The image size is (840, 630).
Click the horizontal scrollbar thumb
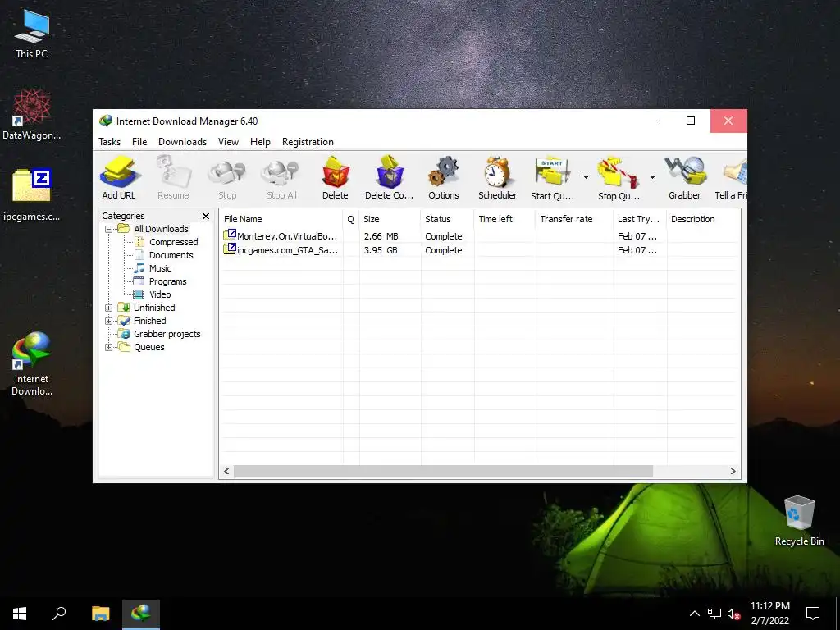pos(443,472)
